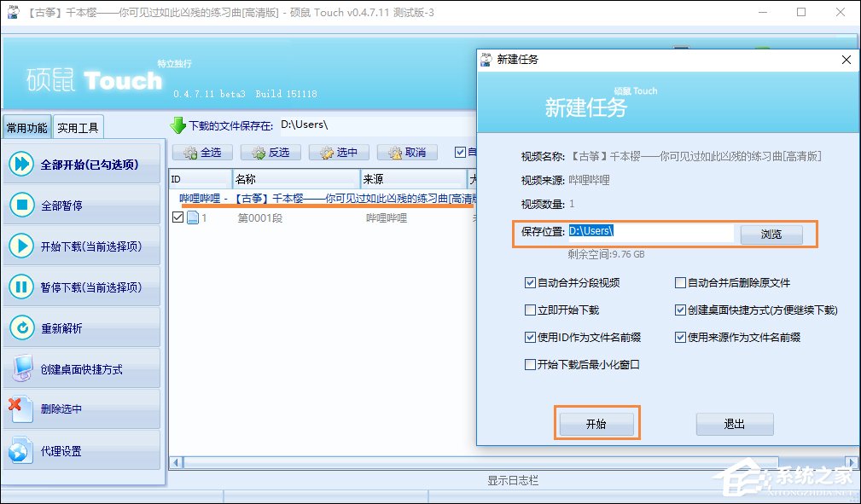Image resolution: width=861 pixels, height=504 pixels.
Task: Click the 全部暂停 stop icon
Action: click(24, 204)
